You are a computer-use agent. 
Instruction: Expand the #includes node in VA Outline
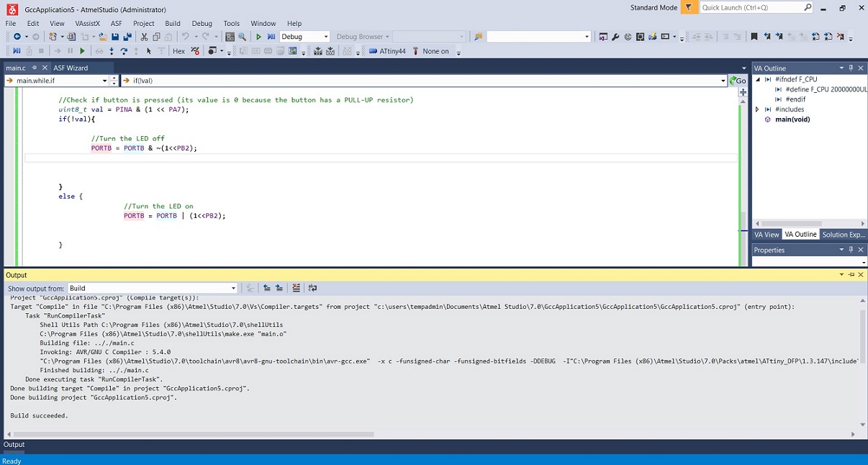tap(757, 109)
